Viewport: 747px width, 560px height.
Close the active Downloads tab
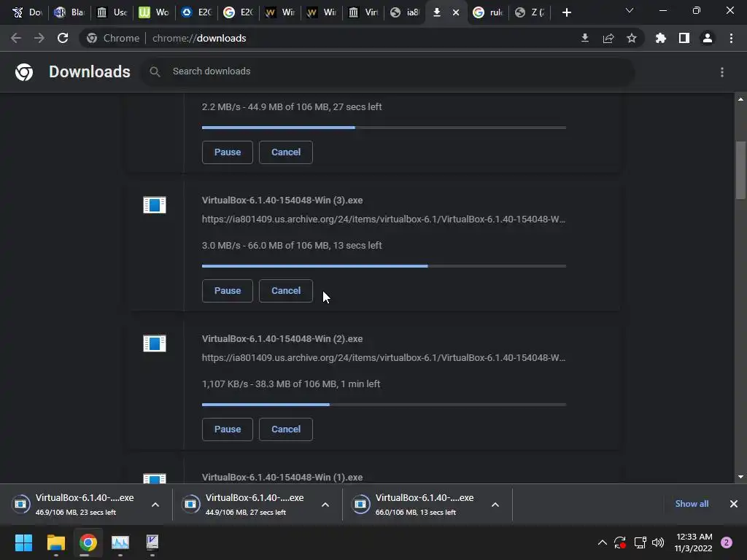coord(456,12)
